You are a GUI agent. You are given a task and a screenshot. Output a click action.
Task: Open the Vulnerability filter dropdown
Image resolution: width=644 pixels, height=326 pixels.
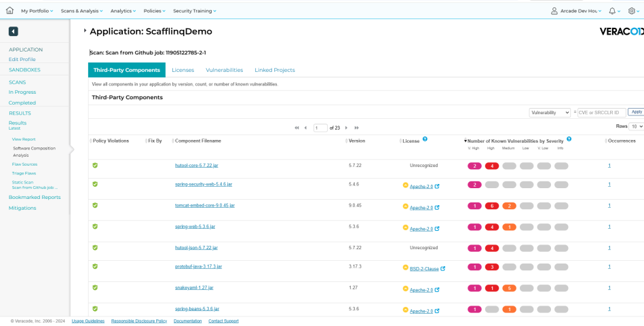tap(550, 112)
